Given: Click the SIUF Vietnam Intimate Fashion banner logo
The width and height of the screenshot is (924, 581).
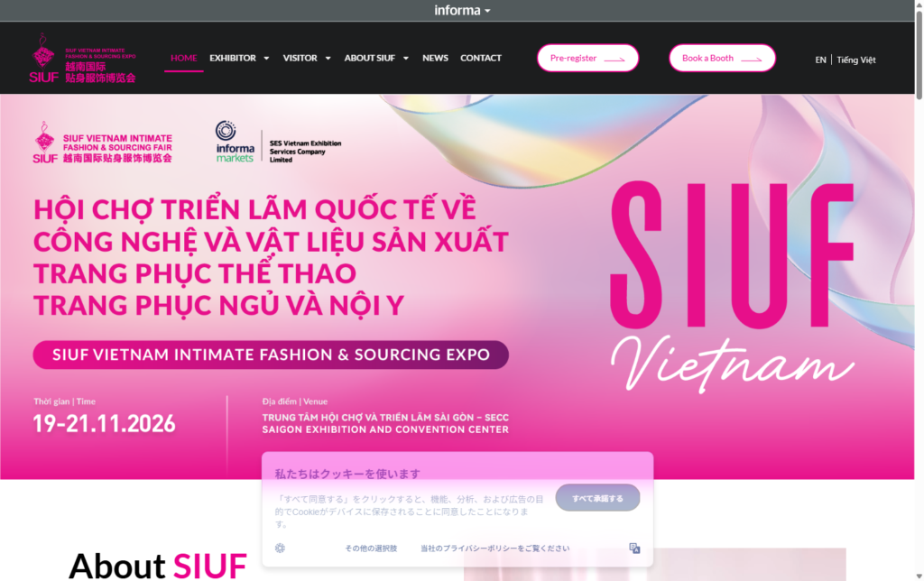Looking at the screenshot, I should [103, 143].
